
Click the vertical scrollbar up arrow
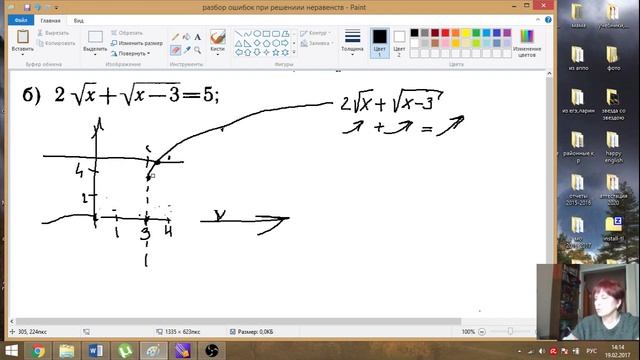549,73
